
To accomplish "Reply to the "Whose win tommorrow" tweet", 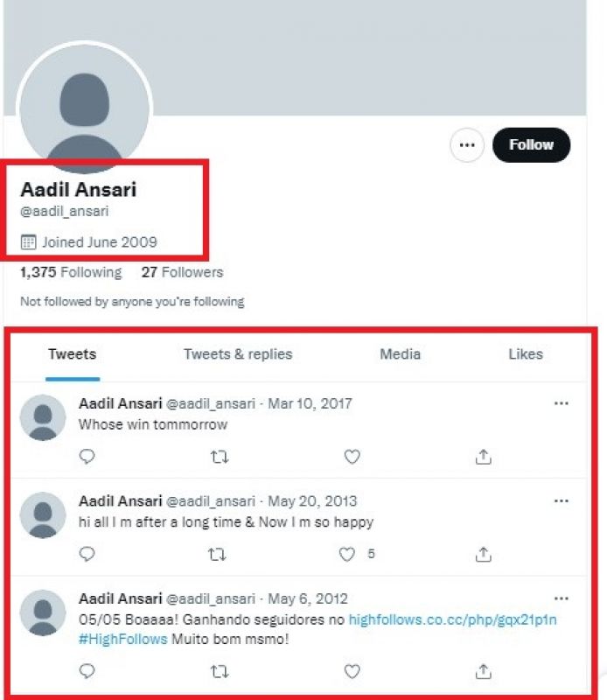I will click(x=86, y=456).
